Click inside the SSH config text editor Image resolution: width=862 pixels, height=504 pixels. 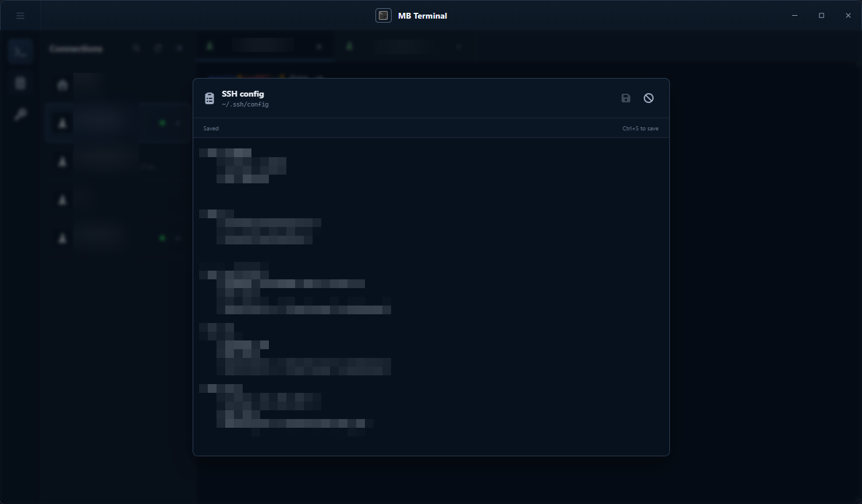click(x=431, y=296)
